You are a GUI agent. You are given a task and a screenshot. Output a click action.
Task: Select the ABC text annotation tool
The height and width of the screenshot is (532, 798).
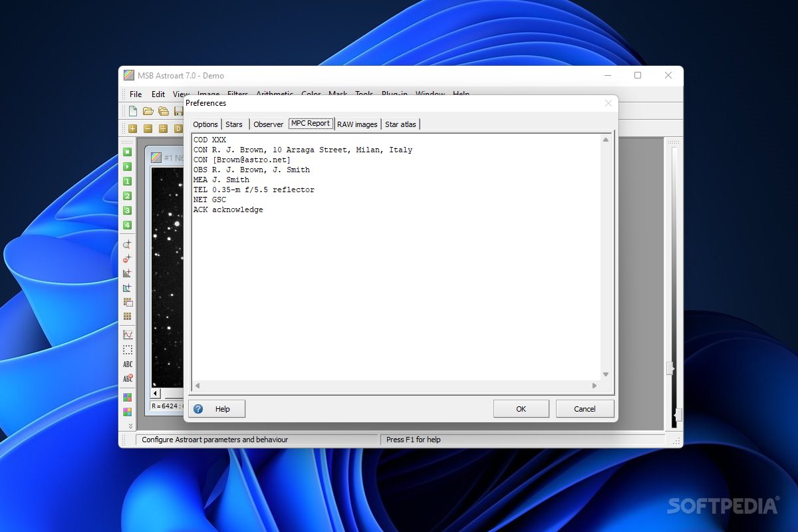(x=127, y=364)
